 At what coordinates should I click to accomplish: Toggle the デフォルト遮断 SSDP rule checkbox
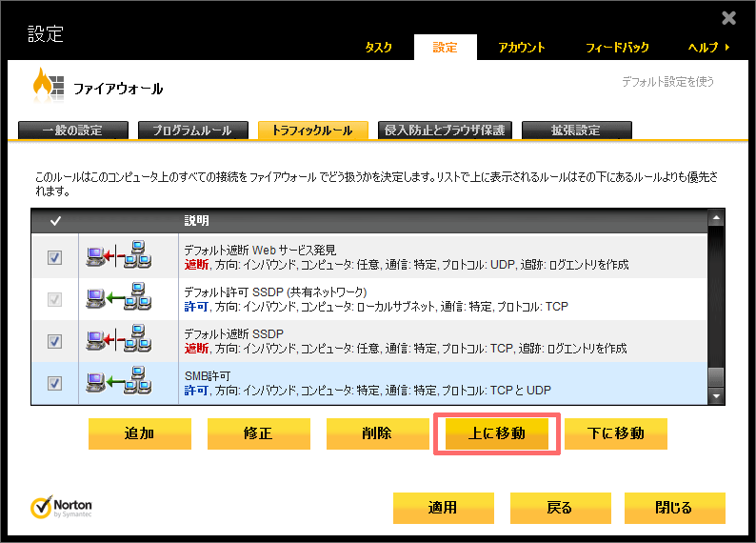(54, 341)
